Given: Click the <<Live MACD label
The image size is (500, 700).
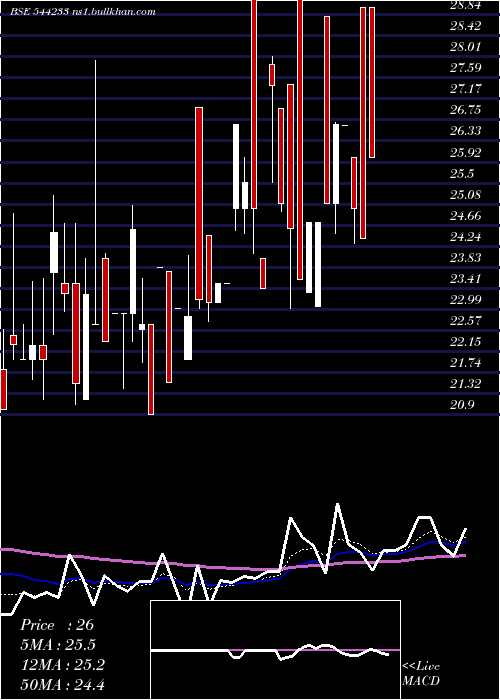Looking at the screenshot, I should pos(421,673).
